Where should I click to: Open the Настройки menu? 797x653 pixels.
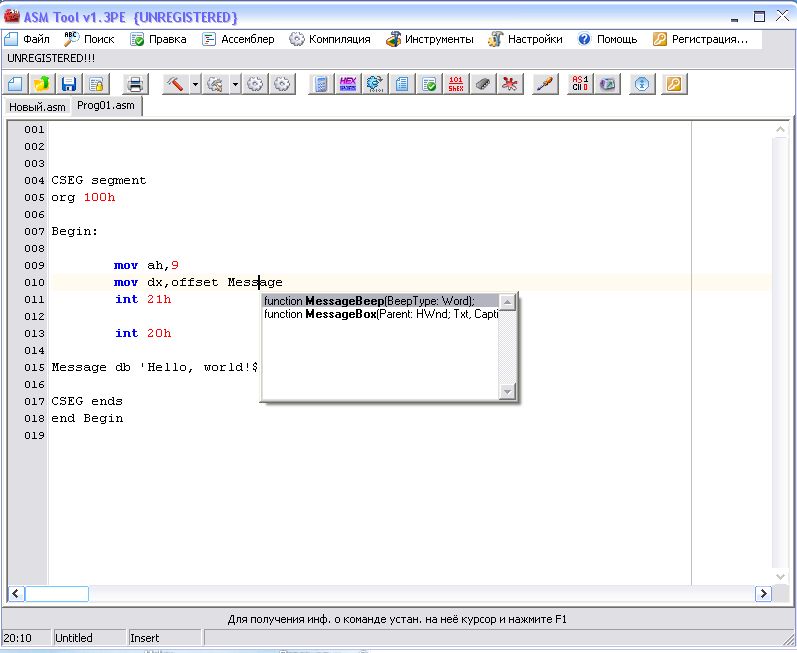pyautogui.click(x=525, y=39)
